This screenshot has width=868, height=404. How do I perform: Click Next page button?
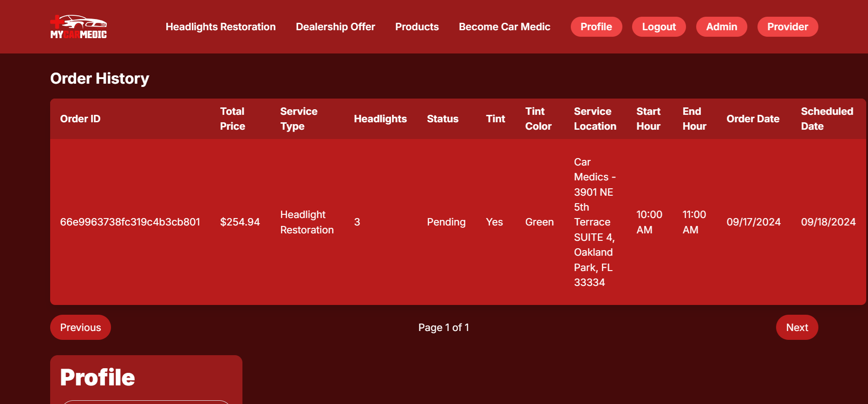coord(796,327)
